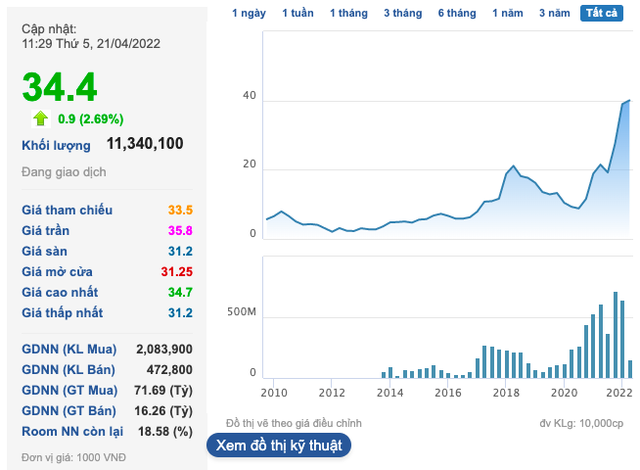Click the 'Giá tham chiếu' label
This screenshot has height=470, width=640.
[x=67, y=210]
